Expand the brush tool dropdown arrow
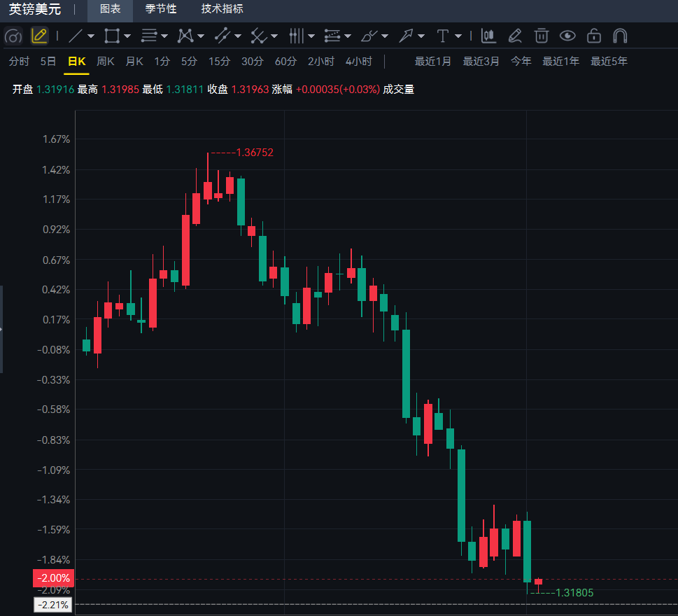 click(x=385, y=36)
